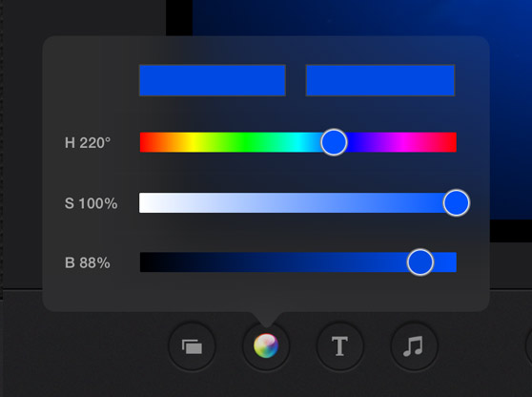Click the H 220° hue label

click(x=88, y=143)
